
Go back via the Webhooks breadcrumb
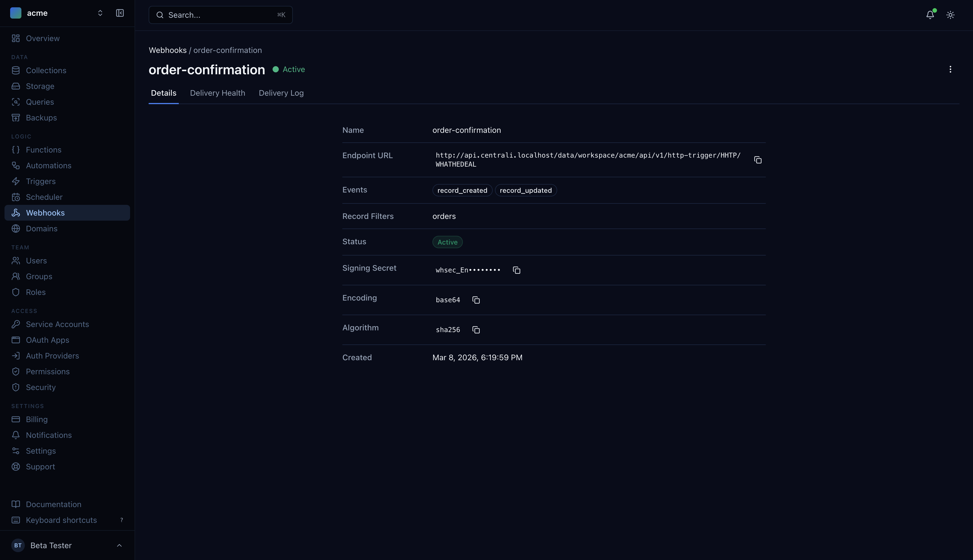point(167,50)
